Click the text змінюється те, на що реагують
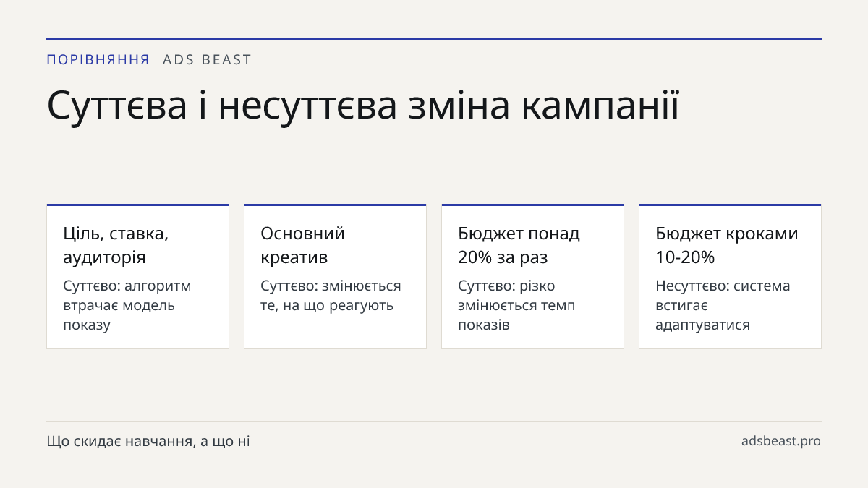 click(x=331, y=295)
